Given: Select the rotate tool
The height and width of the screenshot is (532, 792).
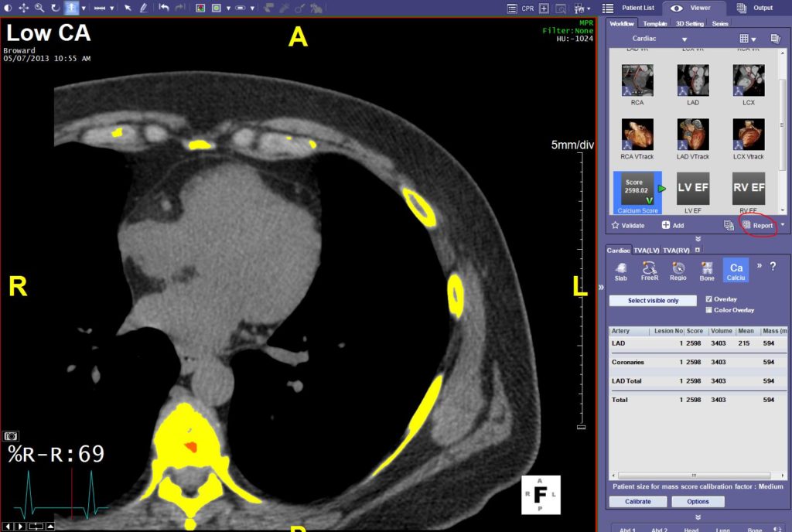Looking at the screenshot, I should click(x=56, y=8).
